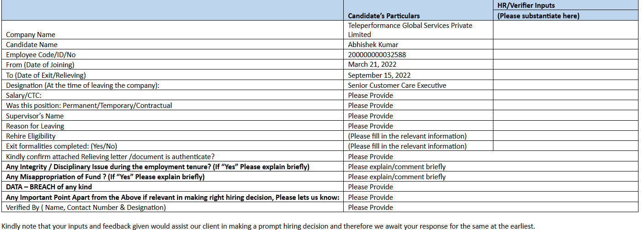Click the March 21, 2022 joining date cell
Image resolution: width=644 pixels, height=230 pixels.
click(x=372, y=64)
